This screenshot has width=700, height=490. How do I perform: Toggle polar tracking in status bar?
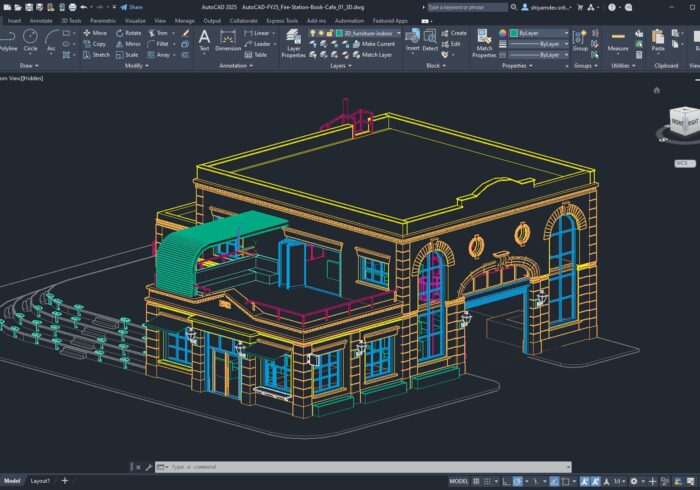(x=518, y=481)
